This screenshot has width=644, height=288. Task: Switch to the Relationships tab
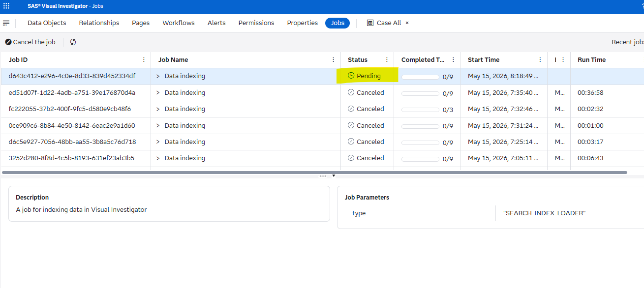point(99,23)
